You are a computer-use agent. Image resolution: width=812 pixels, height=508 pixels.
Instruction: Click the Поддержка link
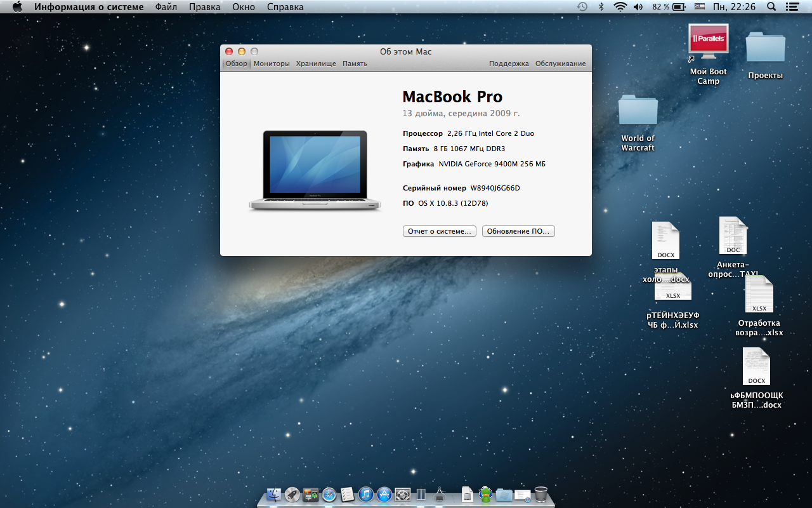(x=508, y=63)
